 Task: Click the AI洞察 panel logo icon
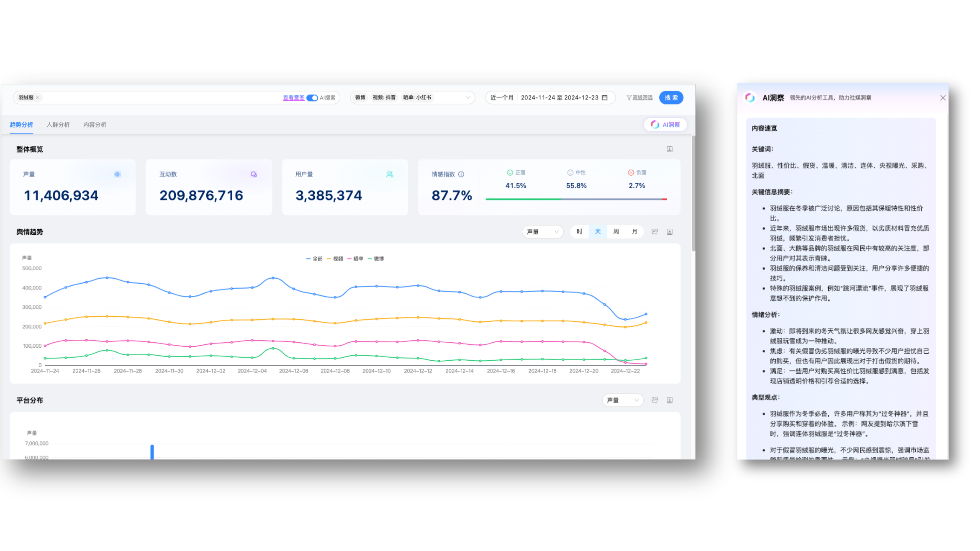(749, 98)
